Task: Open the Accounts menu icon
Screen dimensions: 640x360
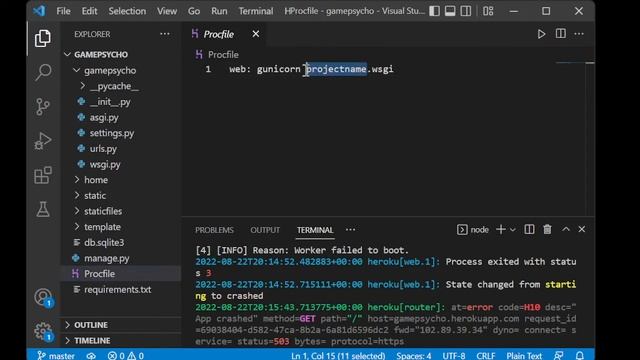Action: click(x=43, y=298)
